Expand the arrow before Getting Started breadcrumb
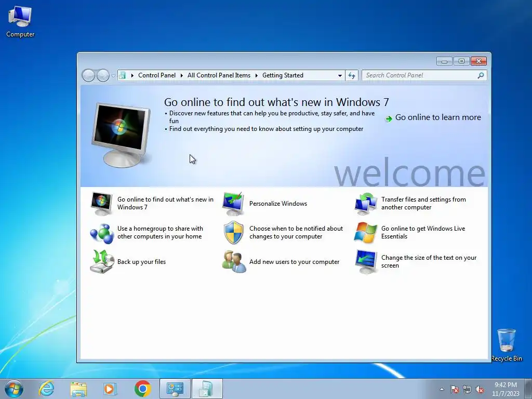This screenshot has height=399, width=532. point(257,75)
